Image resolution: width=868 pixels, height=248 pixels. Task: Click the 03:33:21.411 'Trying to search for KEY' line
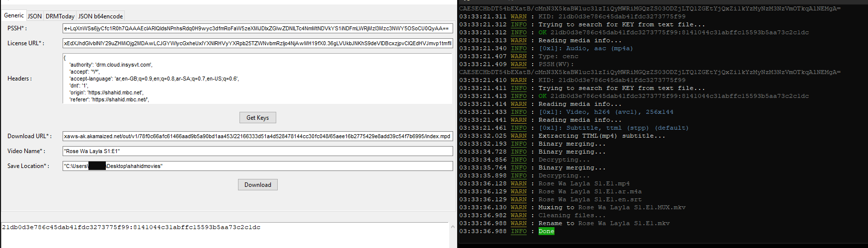[622, 88]
